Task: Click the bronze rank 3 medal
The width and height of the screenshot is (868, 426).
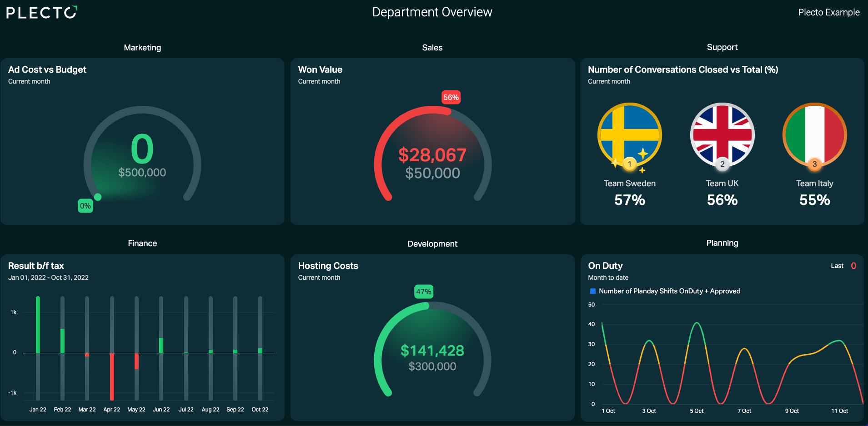Action: coord(815,164)
